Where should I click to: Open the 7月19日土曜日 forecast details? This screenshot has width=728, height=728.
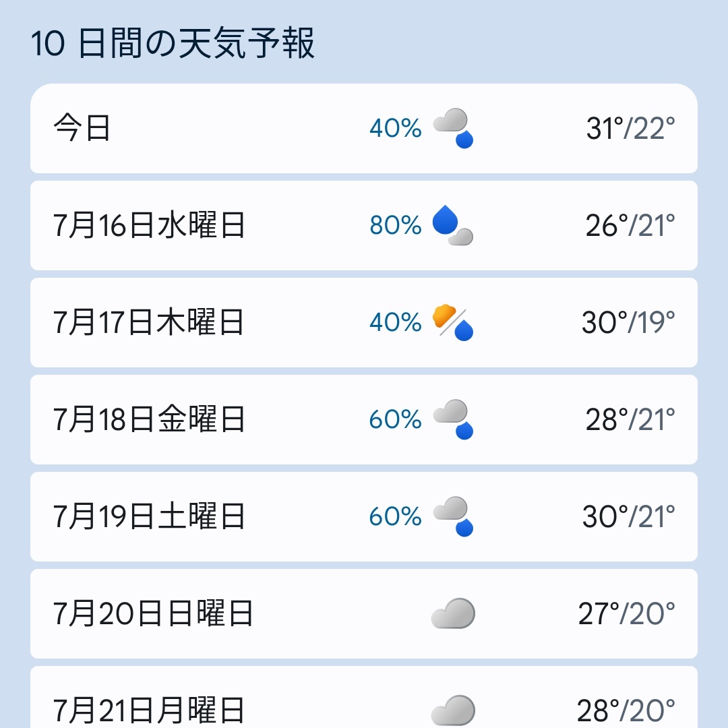pos(364,517)
